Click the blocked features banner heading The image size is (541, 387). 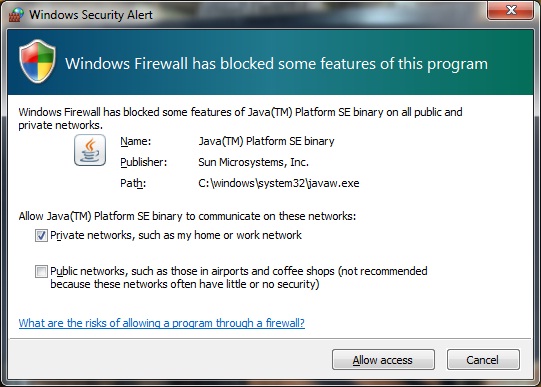276,63
